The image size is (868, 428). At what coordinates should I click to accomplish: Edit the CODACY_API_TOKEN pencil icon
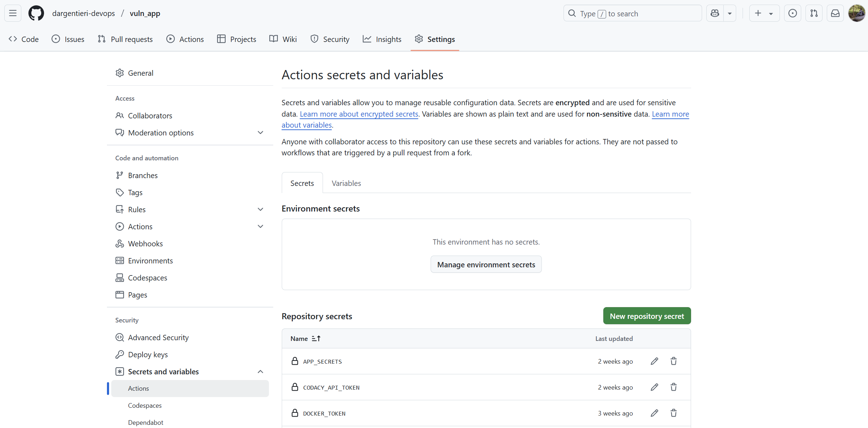(654, 387)
